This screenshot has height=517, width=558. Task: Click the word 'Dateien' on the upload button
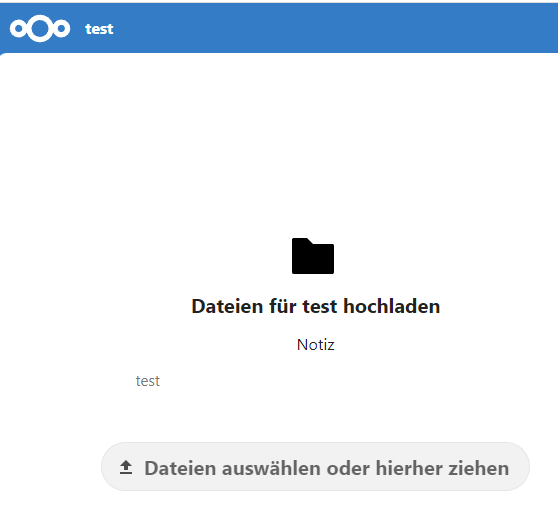180,468
